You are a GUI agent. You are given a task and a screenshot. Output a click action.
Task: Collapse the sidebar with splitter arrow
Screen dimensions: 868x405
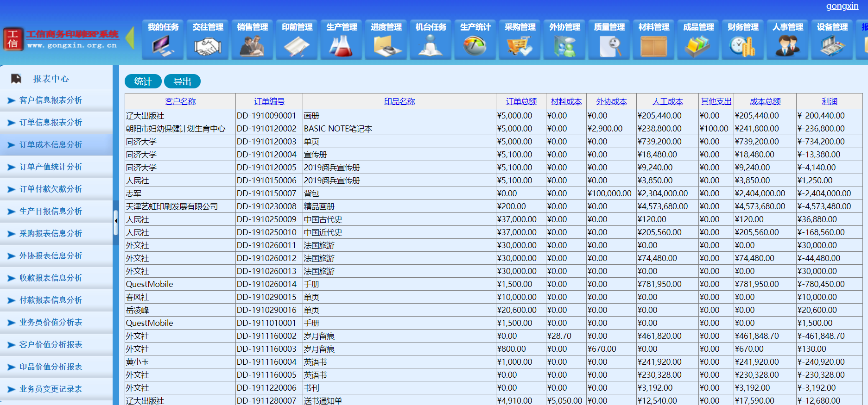pyautogui.click(x=116, y=221)
